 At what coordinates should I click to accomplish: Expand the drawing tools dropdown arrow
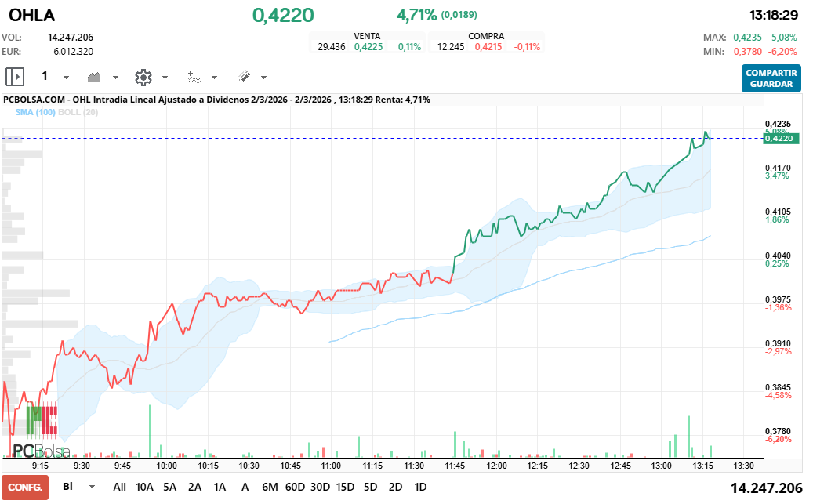(263, 78)
